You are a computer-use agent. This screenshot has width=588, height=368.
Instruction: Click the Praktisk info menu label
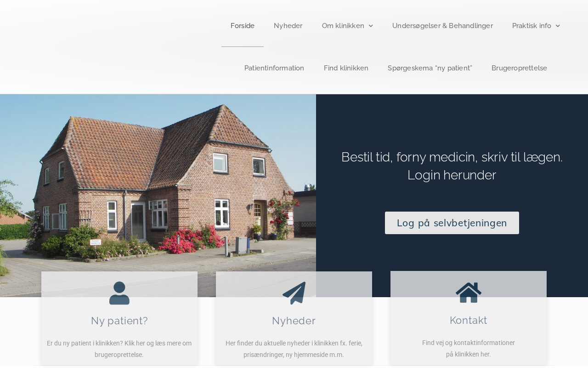(x=531, y=26)
